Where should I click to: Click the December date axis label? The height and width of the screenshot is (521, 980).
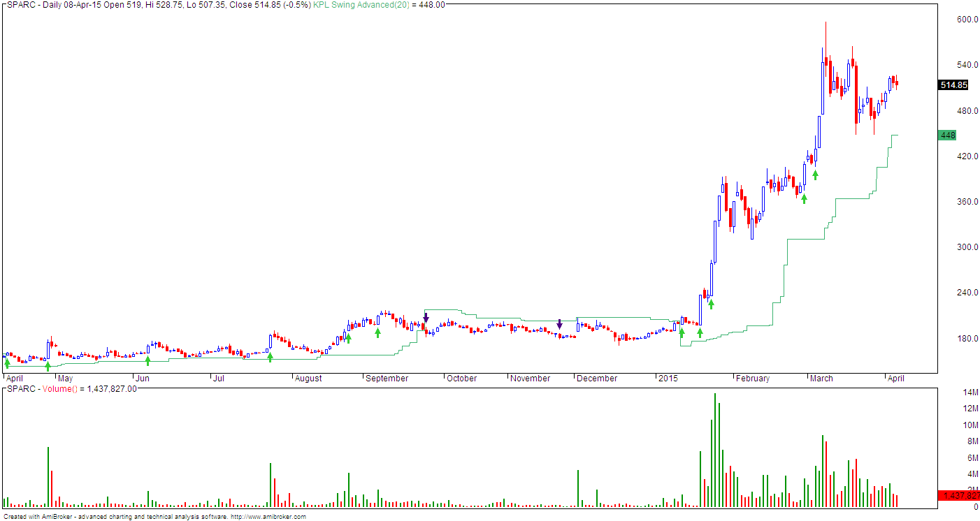coord(598,379)
